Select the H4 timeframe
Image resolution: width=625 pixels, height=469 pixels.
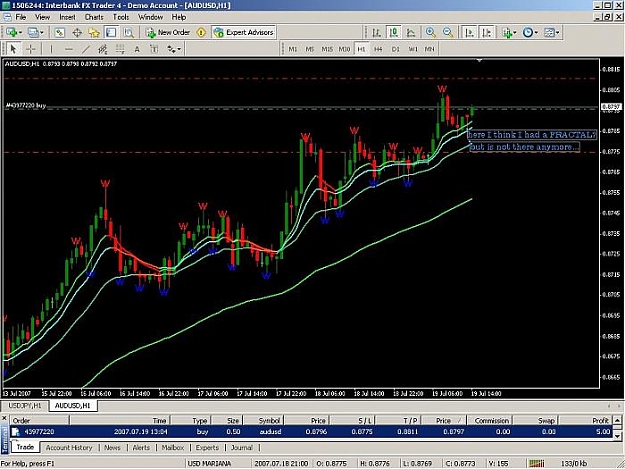point(378,49)
